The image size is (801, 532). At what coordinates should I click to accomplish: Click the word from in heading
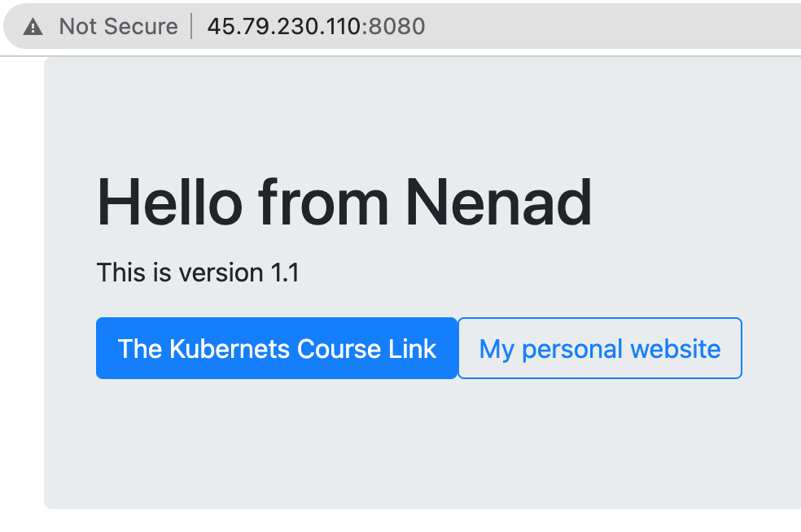point(324,203)
